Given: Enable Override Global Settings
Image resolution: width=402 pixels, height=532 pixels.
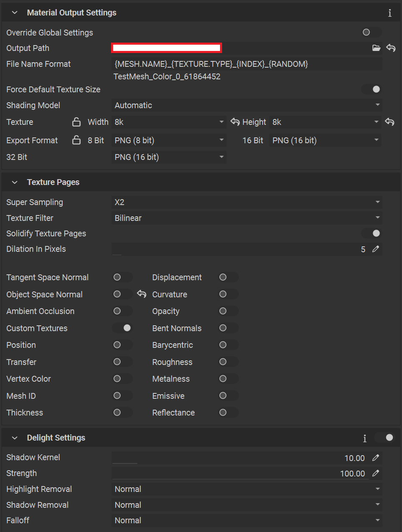Looking at the screenshot, I should [x=371, y=33].
